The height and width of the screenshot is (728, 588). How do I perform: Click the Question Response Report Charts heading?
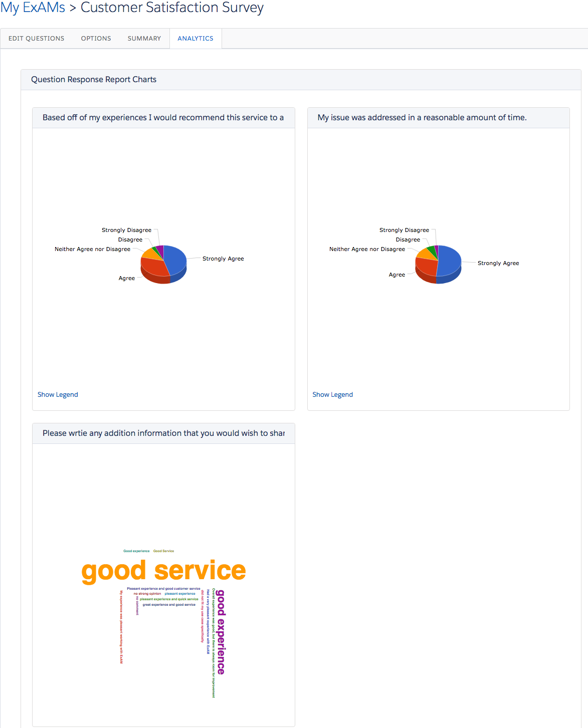94,80
